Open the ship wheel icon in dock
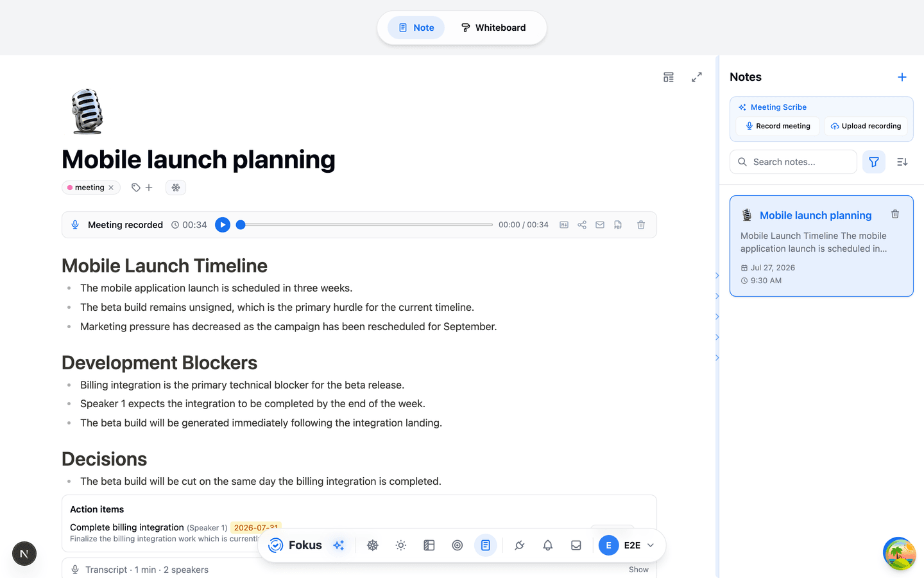The width and height of the screenshot is (924, 578). coord(373,545)
